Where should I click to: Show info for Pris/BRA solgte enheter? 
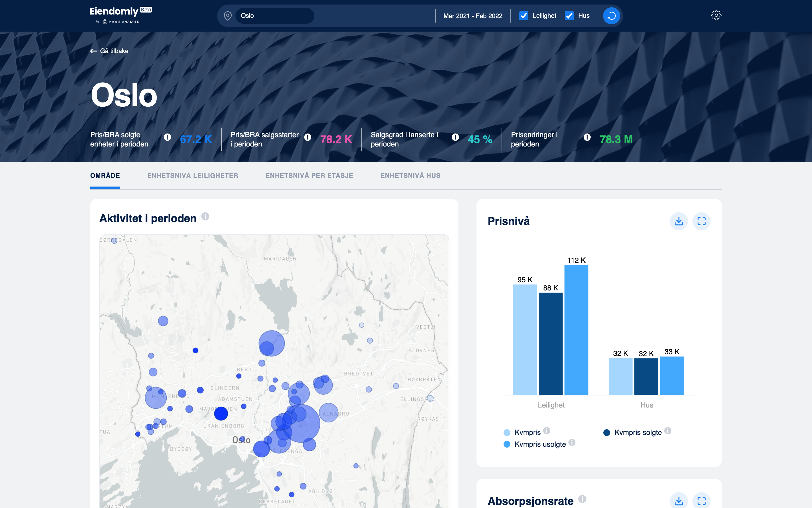coord(167,137)
